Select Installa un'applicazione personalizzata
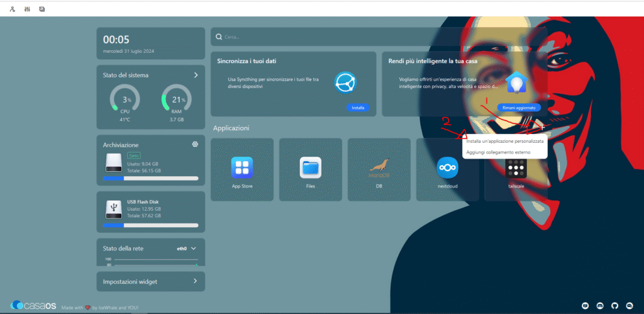The image size is (644, 314). point(505,141)
